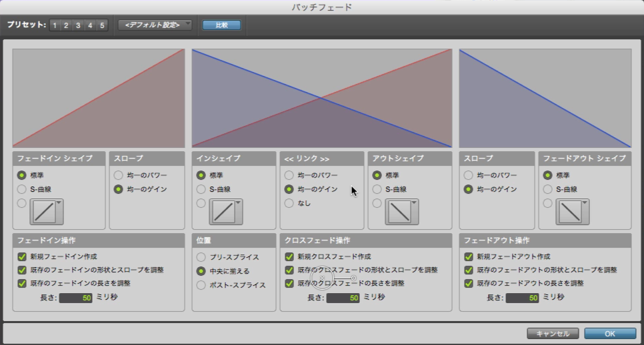Open the インシェイプ curve picker icon
The height and width of the screenshot is (345, 644).
coord(226,212)
